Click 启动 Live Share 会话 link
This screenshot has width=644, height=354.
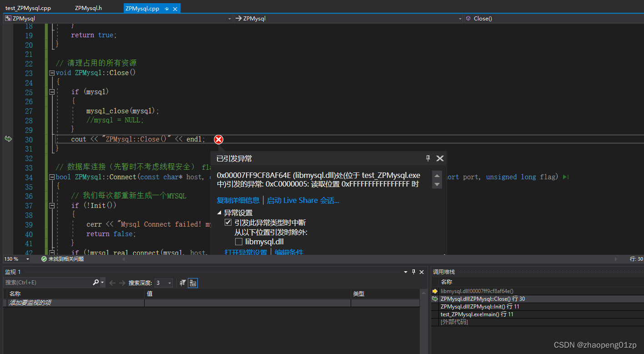tap(303, 200)
